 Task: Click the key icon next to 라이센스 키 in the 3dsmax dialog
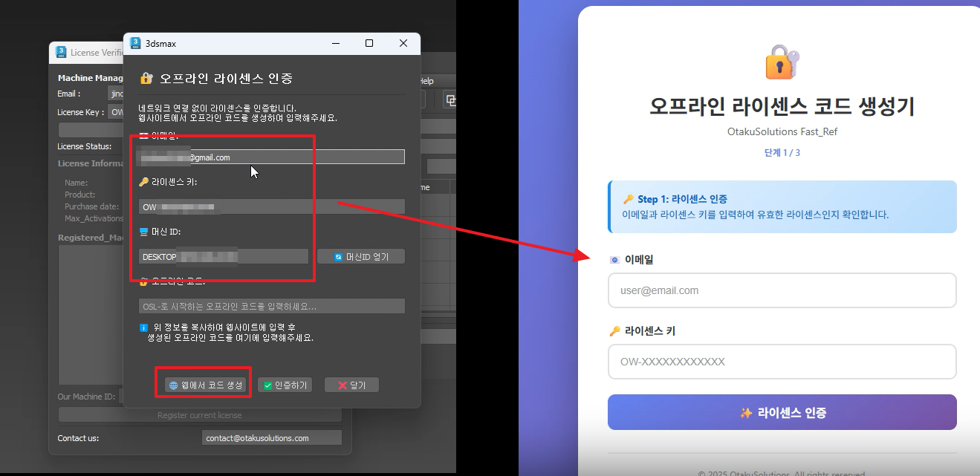click(144, 182)
